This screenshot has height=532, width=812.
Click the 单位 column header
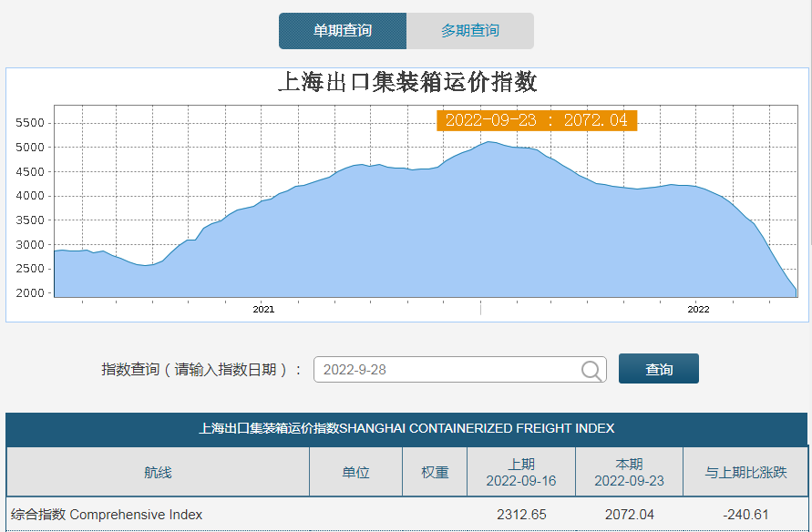coord(355,472)
